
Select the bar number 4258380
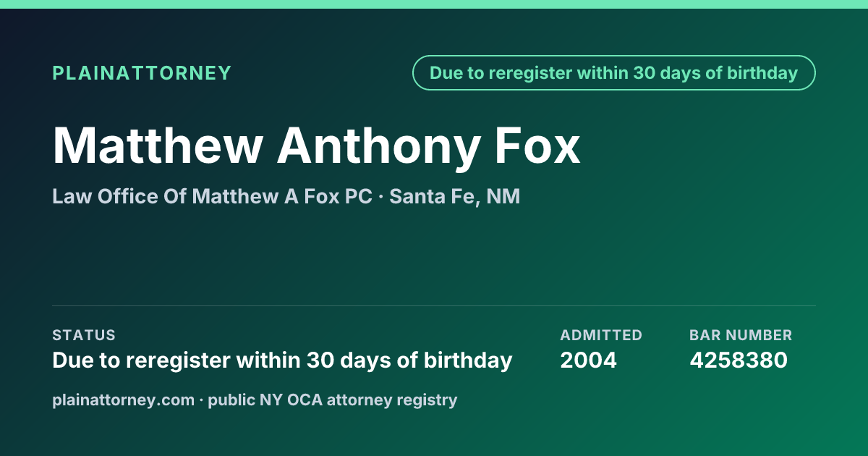[739, 360]
